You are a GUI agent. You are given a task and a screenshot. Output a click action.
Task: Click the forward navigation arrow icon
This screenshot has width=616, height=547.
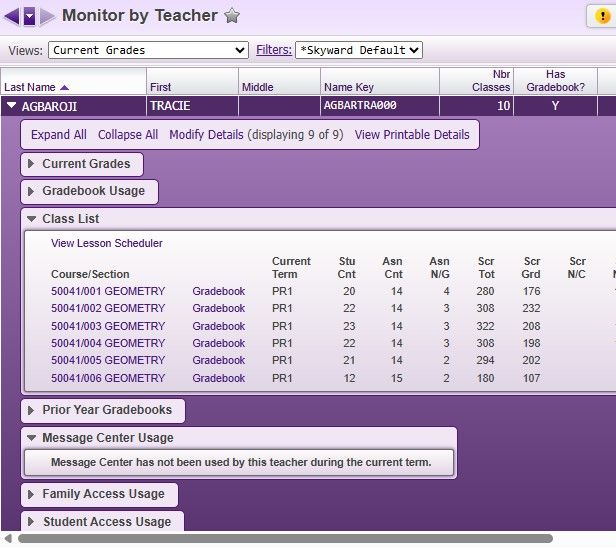click(47, 15)
